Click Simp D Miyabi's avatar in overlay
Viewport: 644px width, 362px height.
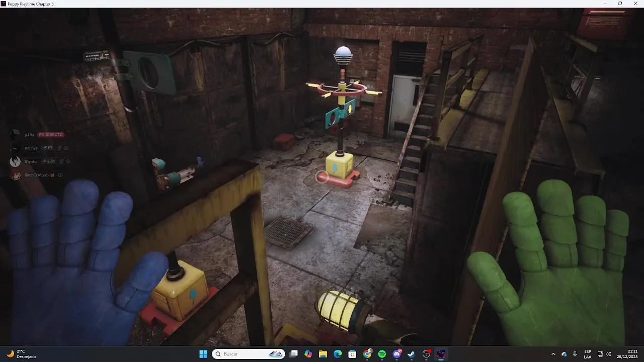(15, 175)
